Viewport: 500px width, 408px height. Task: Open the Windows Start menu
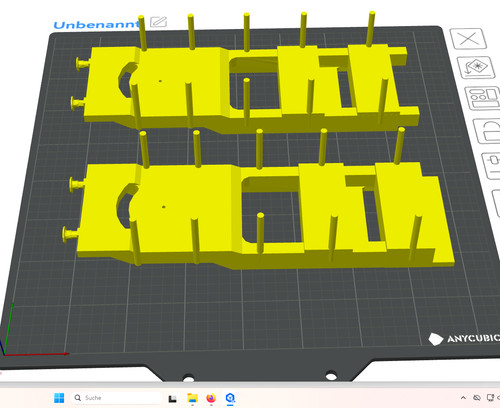(59, 398)
